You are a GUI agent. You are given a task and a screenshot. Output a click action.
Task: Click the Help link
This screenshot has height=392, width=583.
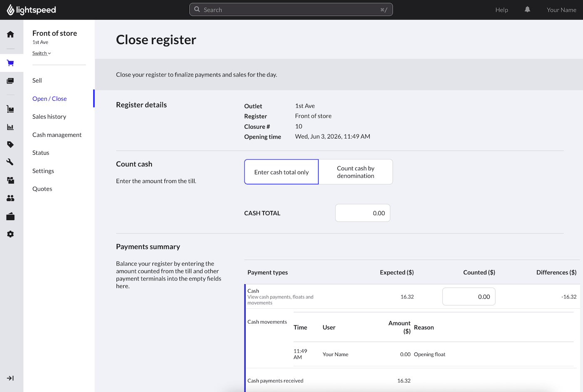point(501,10)
